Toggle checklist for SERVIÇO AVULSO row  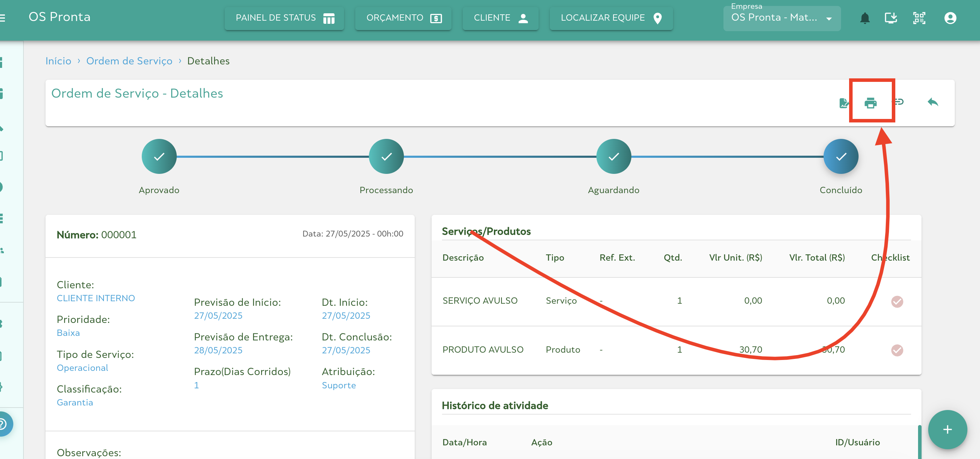(897, 301)
